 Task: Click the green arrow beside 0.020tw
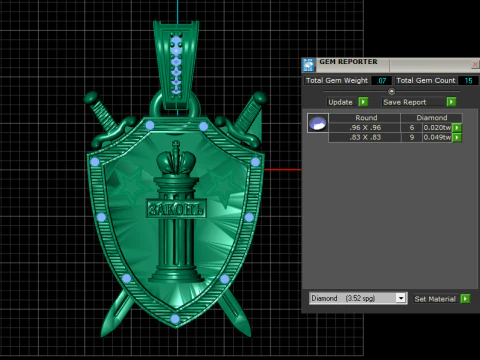coord(457,128)
